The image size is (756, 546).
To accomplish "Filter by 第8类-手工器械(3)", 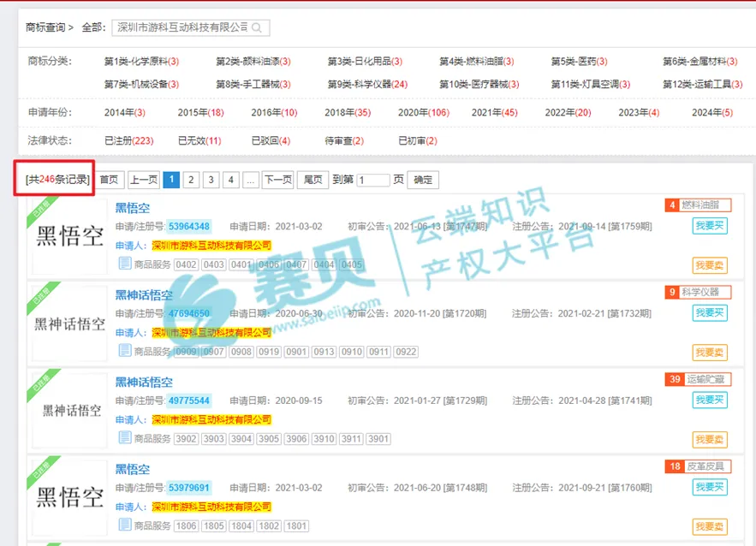I will coord(253,85).
